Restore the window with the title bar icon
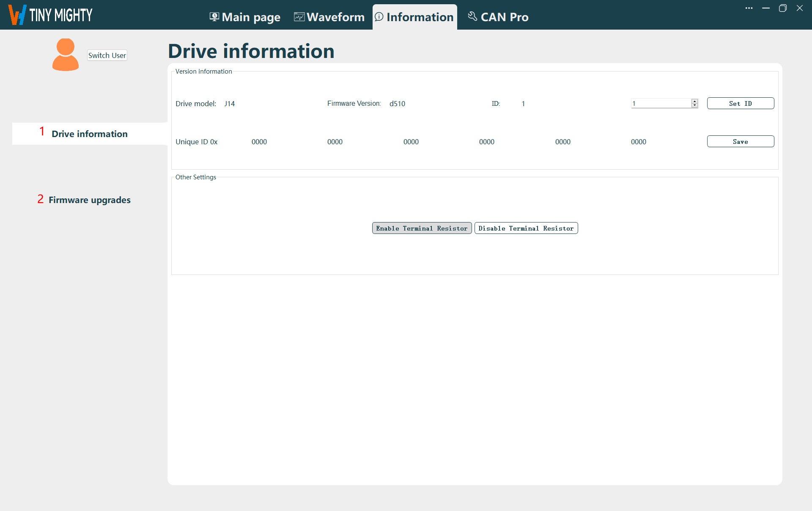 [x=783, y=8]
